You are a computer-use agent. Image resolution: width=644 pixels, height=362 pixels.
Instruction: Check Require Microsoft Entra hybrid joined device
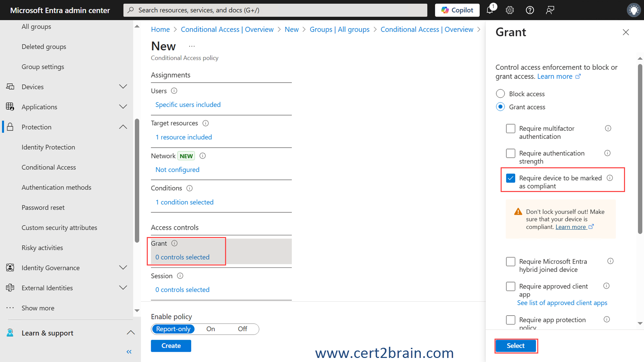[510, 261]
